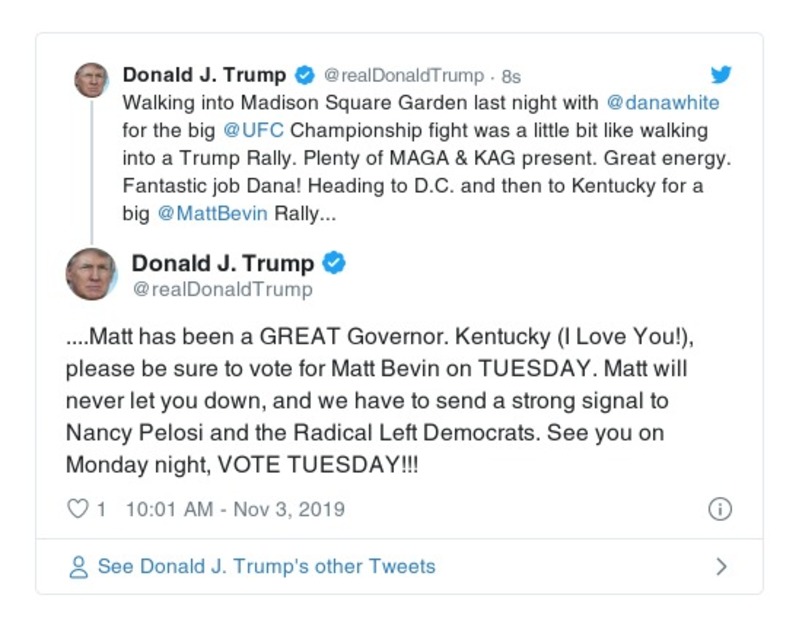
Task: Click @realDonaldTrump handle in the parent tweet
Action: [404, 76]
